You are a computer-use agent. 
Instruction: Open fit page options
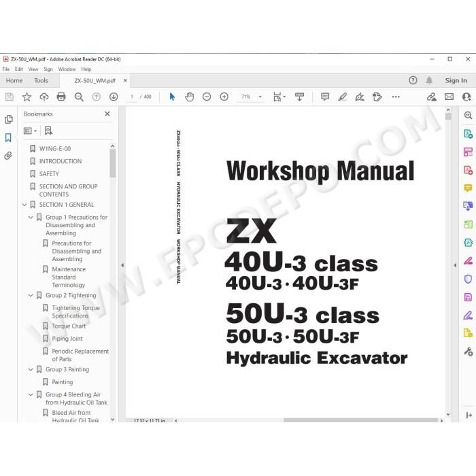[279, 97]
